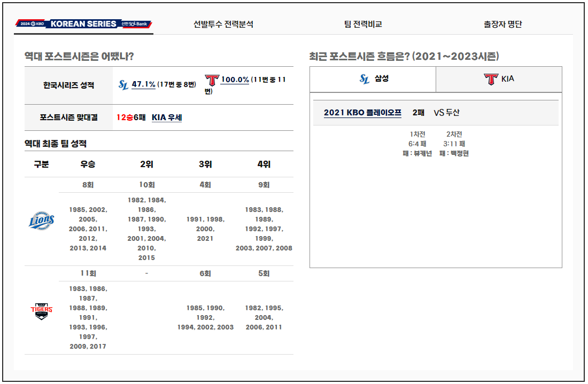Click T logo in KIA tab
Viewport: 588px width, 384px height.
(491, 79)
